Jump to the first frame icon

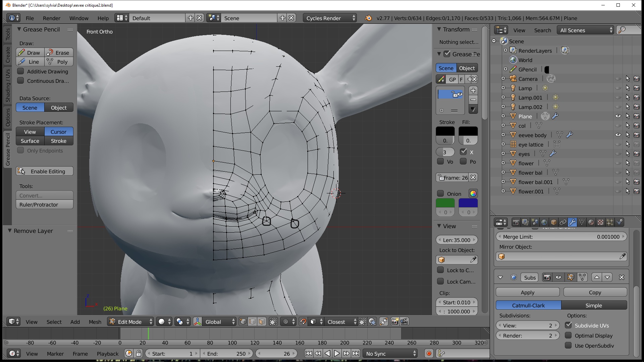click(309, 354)
